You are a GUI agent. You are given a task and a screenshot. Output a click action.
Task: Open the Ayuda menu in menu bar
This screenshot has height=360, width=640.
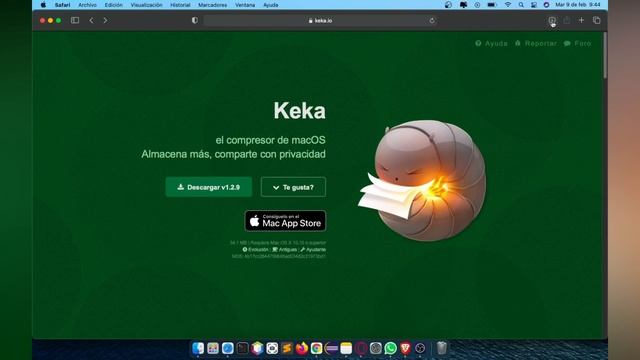coord(271,5)
